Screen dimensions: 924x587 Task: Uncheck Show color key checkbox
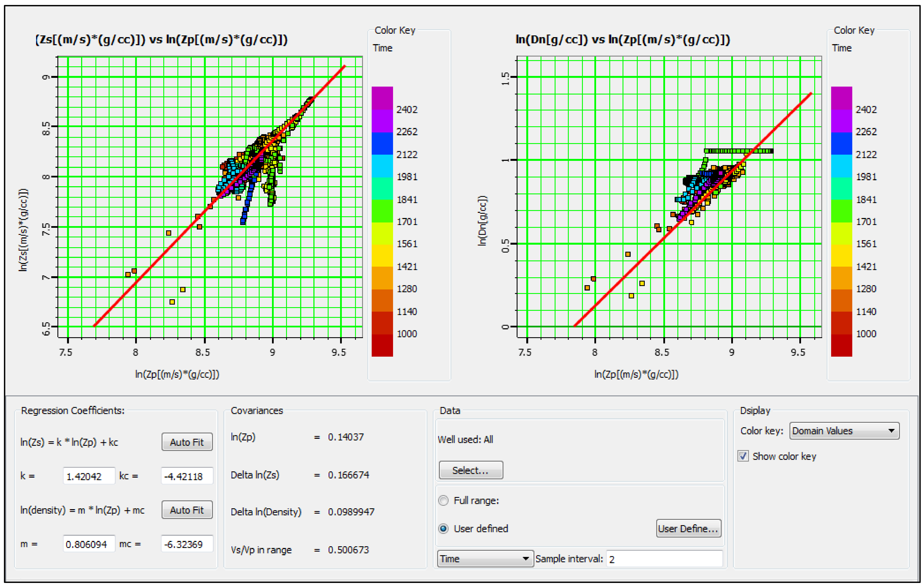click(x=743, y=456)
